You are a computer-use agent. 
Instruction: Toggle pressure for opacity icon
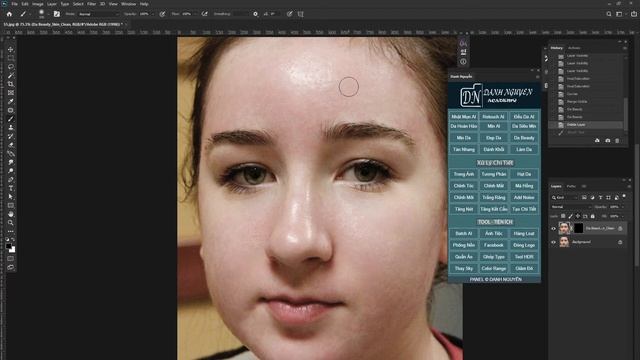162,14
